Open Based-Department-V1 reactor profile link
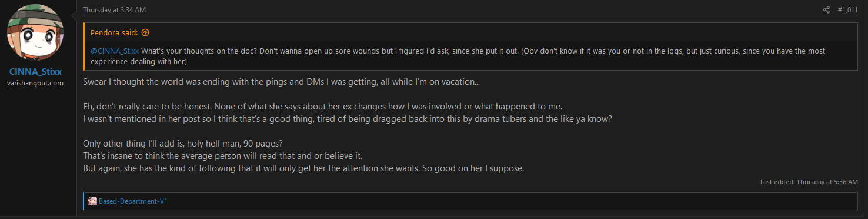Screen dimensions: 868x219 133,201
